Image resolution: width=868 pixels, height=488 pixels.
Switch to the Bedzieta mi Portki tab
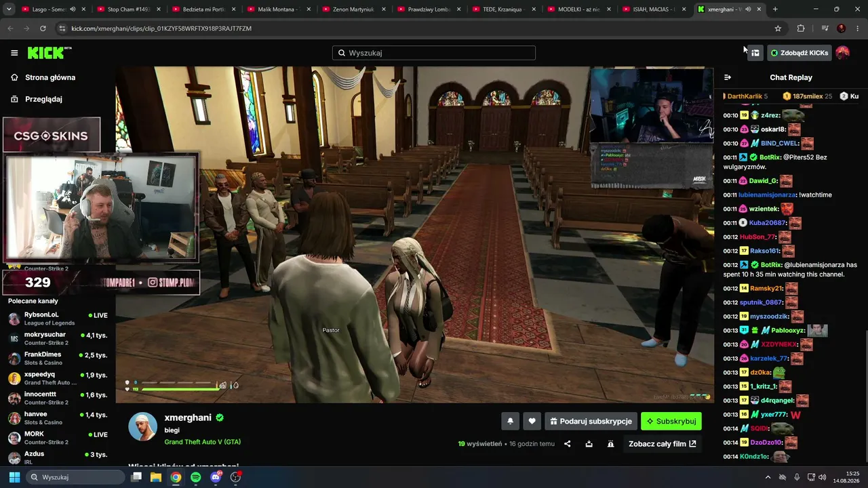click(x=203, y=9)
